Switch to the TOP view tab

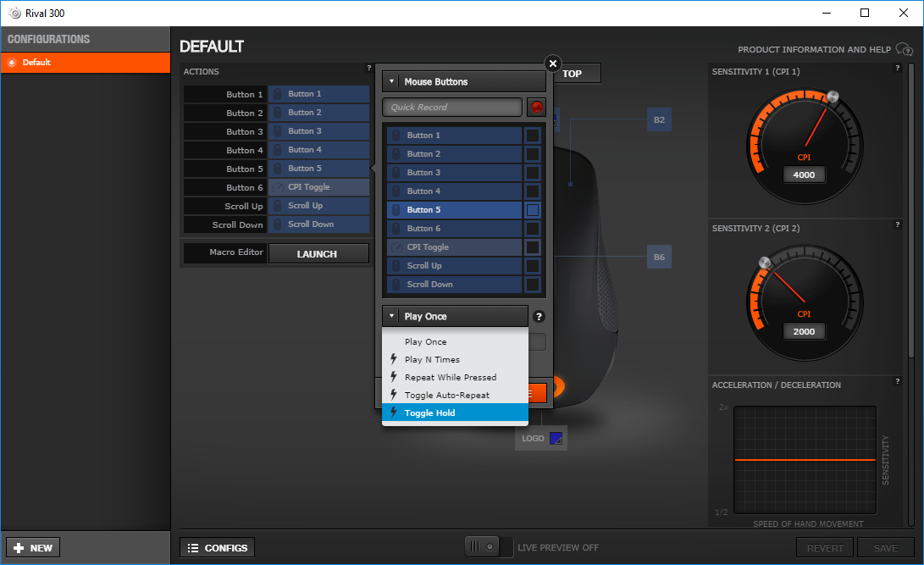(x=578, y=74)
